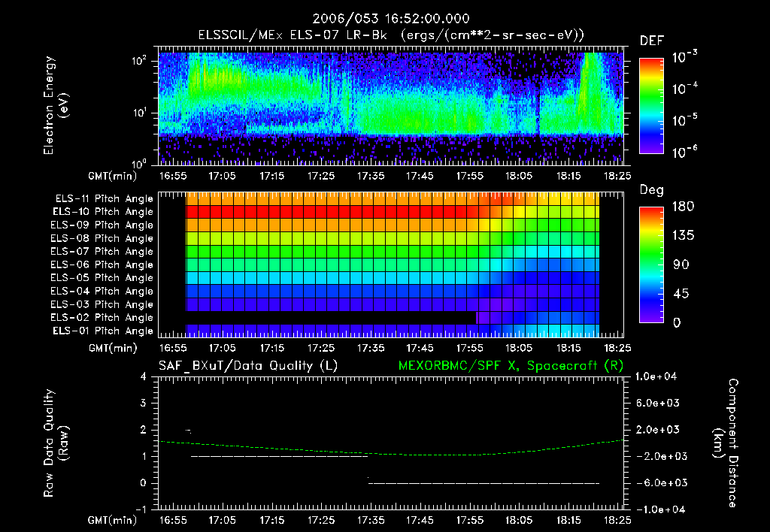This screenshot has height=532, width=770.
Task: Click the GMT(min) label under the pitch angle plot
Action: [113, 349]
